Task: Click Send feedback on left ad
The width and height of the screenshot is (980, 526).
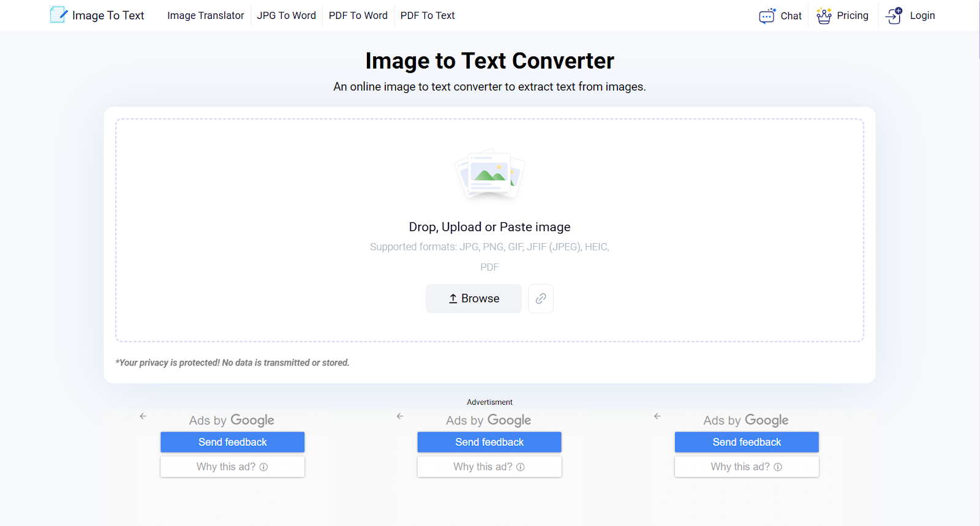Action: coord(233,442)
